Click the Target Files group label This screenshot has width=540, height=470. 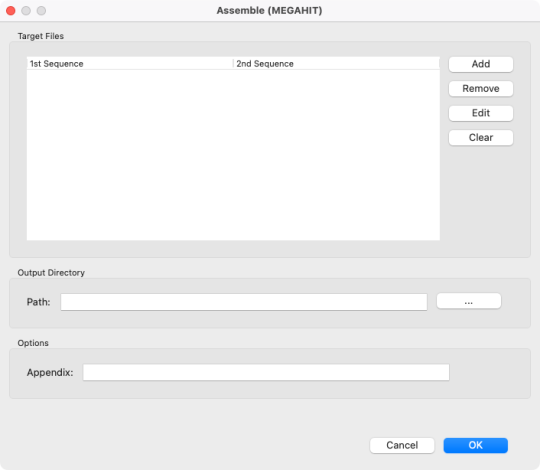point(41,36)
